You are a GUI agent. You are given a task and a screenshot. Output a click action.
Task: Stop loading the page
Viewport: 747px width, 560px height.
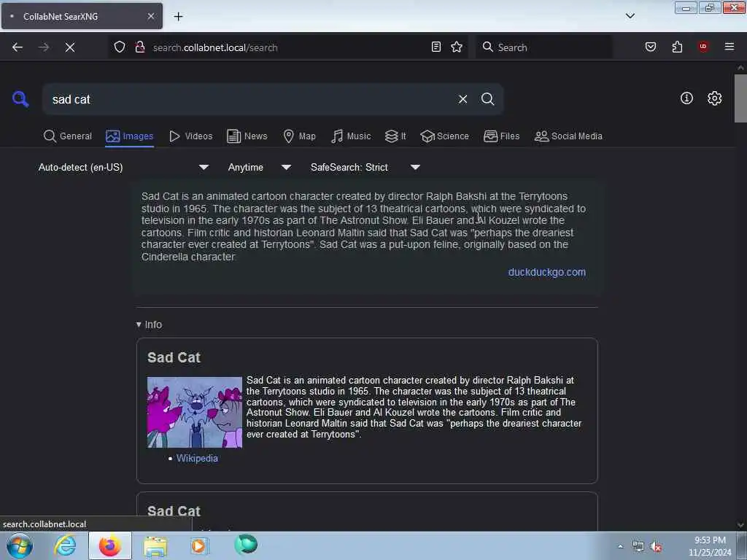(70, 47)
